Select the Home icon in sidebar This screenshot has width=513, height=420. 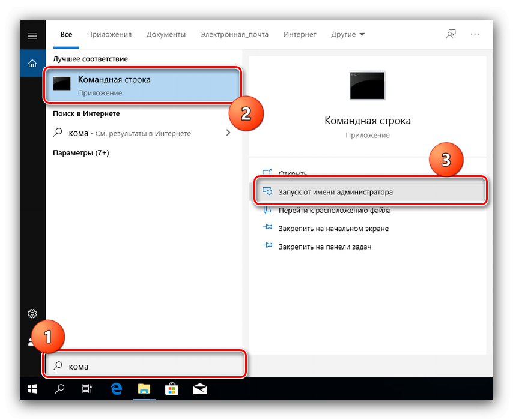point(32,63)
